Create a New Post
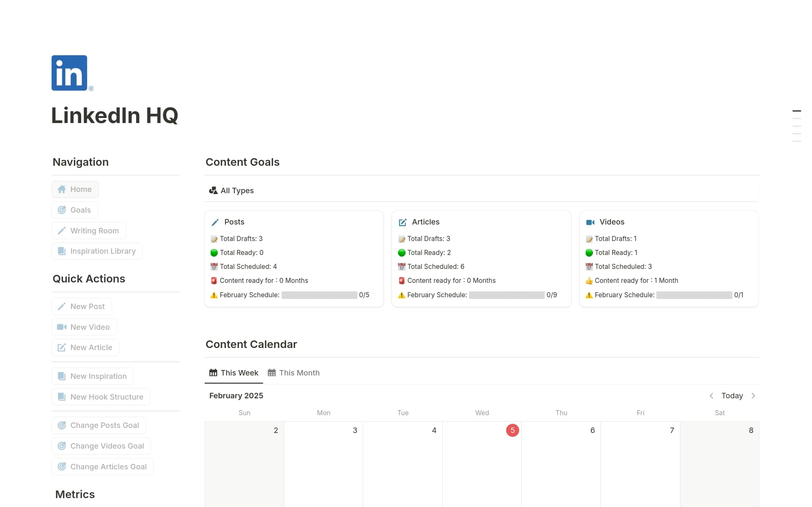This screenshot has width=812, height=507. point(82,307)
